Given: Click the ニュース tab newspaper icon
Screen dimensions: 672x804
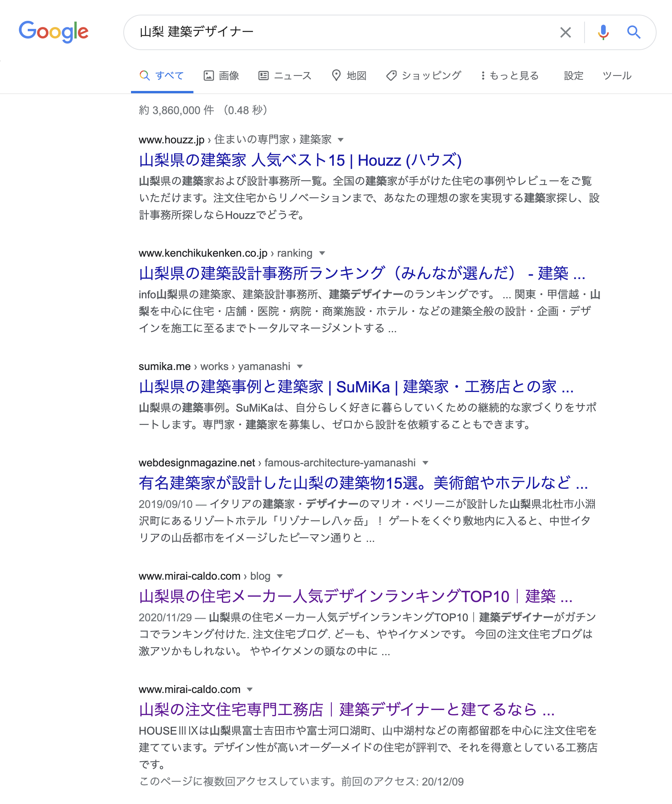Looking at the screenshot, I should (x=264, y=76).
